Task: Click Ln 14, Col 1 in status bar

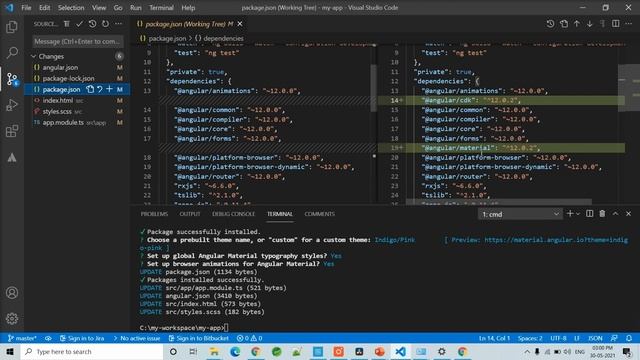Action: [494, 338]
